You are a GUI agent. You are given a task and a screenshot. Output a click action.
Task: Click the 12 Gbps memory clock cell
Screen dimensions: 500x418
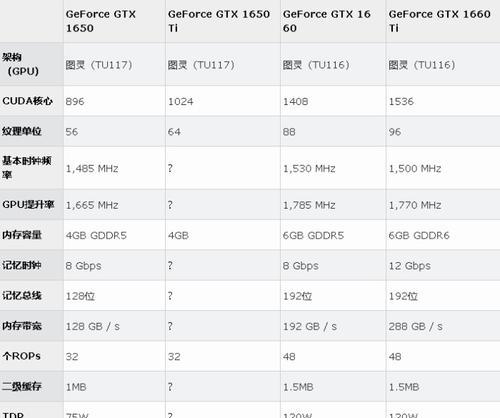tap(410, 266)
